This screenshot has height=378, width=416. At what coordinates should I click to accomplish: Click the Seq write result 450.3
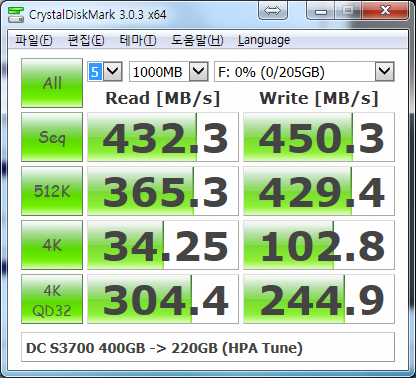pos(319,137)
